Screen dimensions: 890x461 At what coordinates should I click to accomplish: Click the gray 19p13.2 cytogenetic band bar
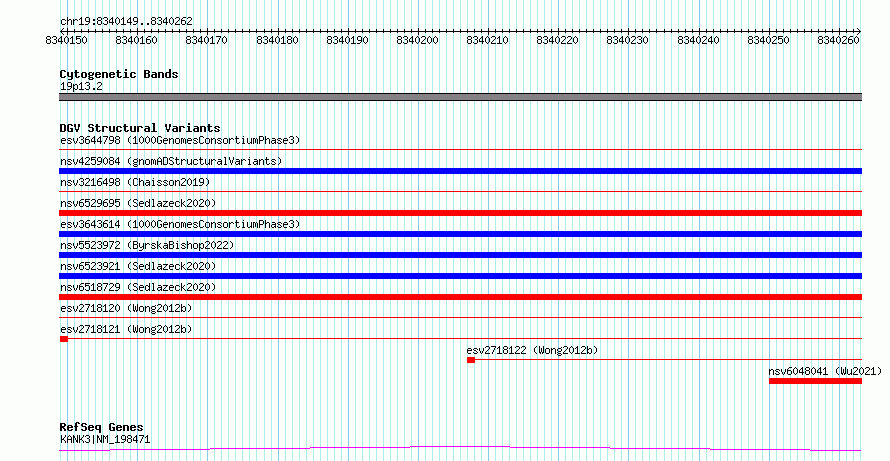point(460,97)
